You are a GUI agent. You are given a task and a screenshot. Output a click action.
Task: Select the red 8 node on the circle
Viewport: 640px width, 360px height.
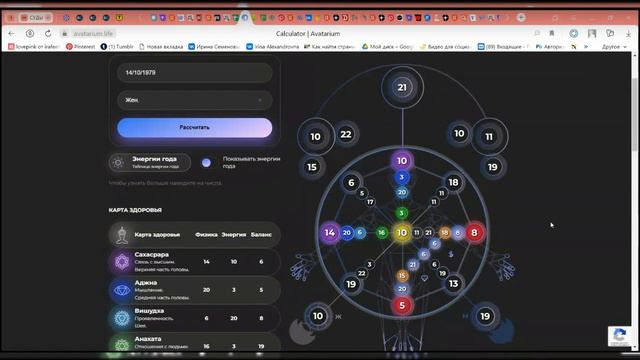coord(474,233)
